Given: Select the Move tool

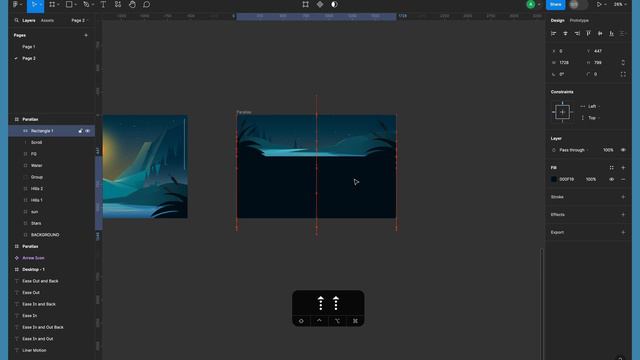Looking at the screenshot, I should (x=34, y=4).
